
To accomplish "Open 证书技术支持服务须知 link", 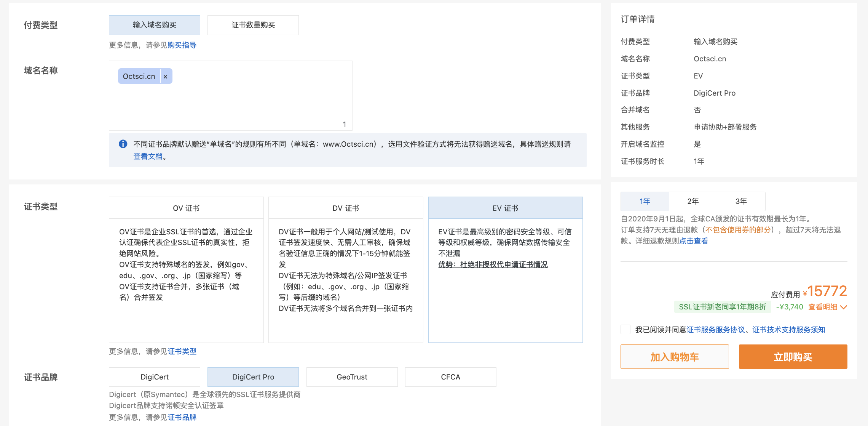I will pos(788,330).
